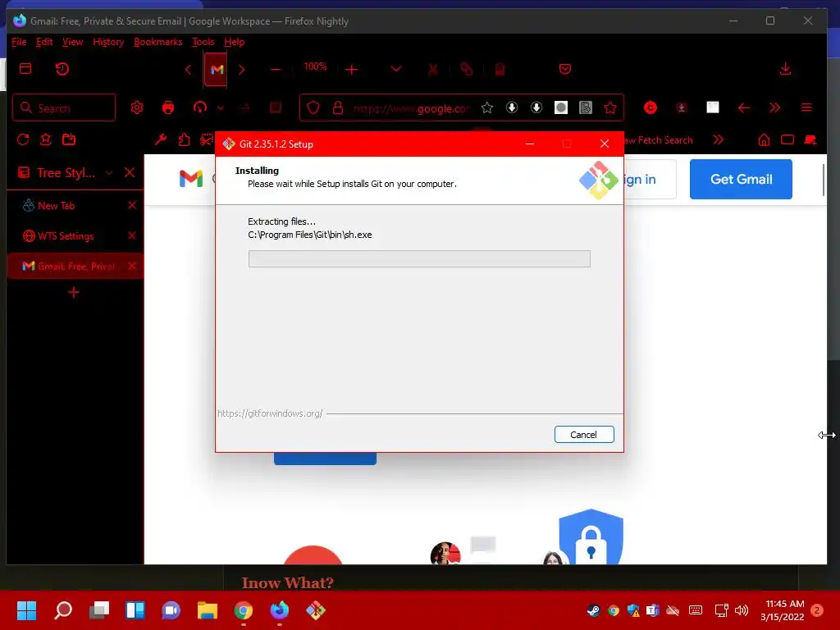This screenshot has height=630, width=840.
Task: Zoom in with the plus button
Action: coord(351,70)
